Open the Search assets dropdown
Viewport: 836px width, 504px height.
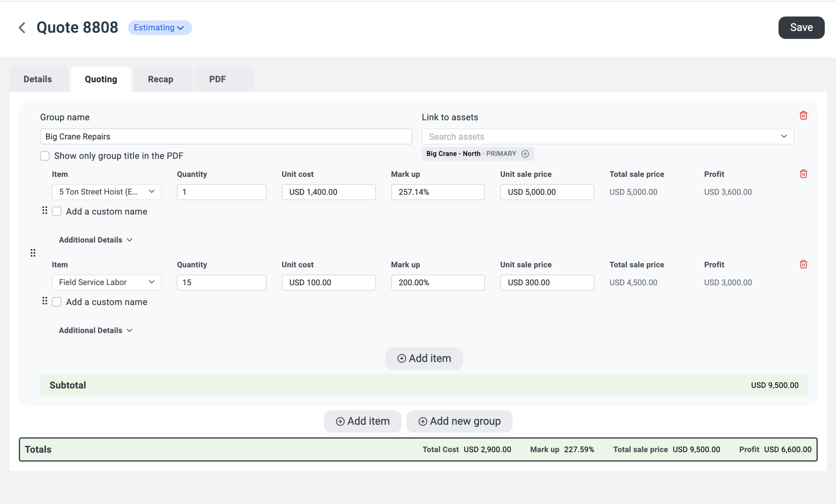click(607, 136)
